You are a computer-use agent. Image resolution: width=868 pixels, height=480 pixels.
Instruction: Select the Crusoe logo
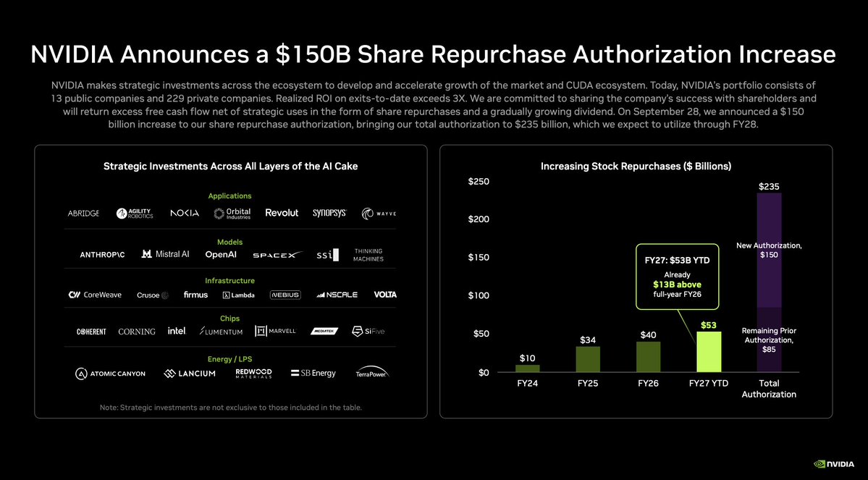(152, 295)
